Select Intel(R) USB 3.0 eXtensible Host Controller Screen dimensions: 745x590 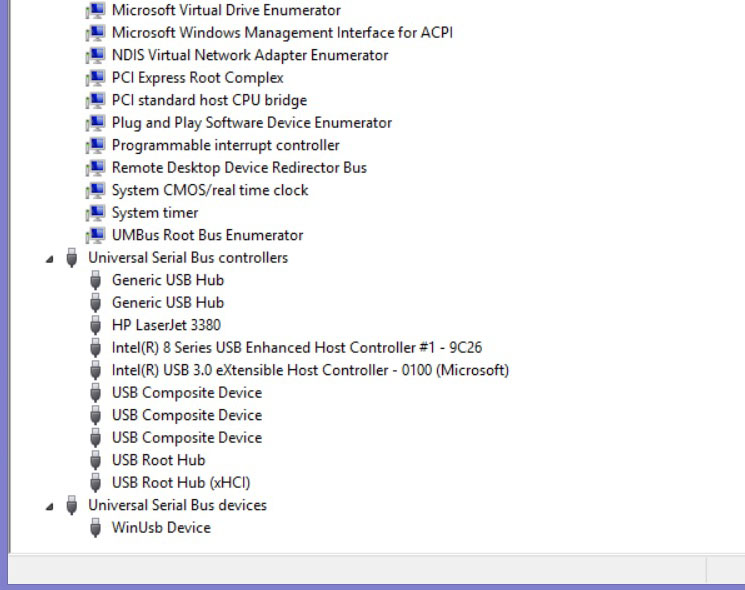coord(310,370)
